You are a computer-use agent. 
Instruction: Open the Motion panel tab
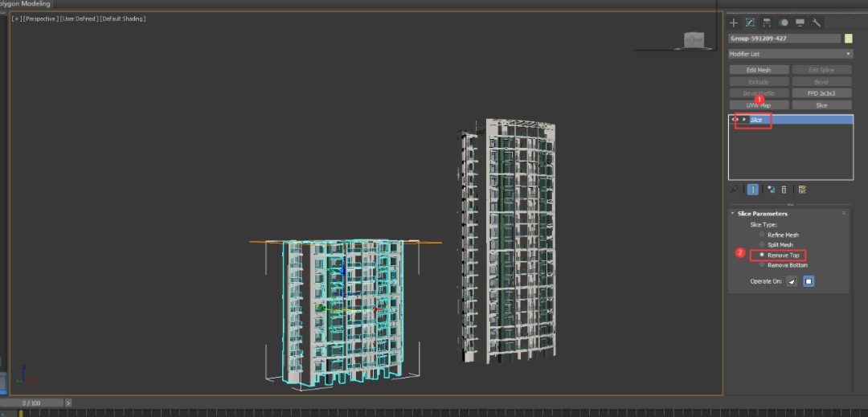pyautogui.click(x=784, y=22)
